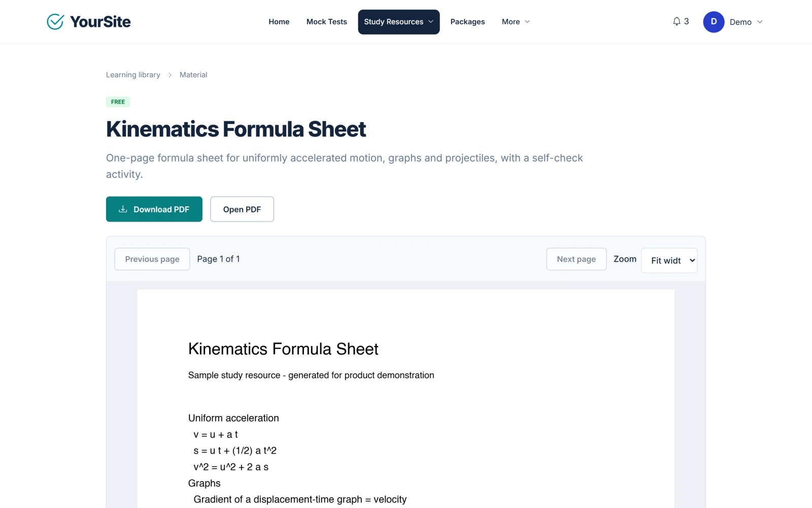Click the formula 'v^2 = u^2 + 2 a s'
The width and height of the screenshot is (812, 508).
coord(231,467)
